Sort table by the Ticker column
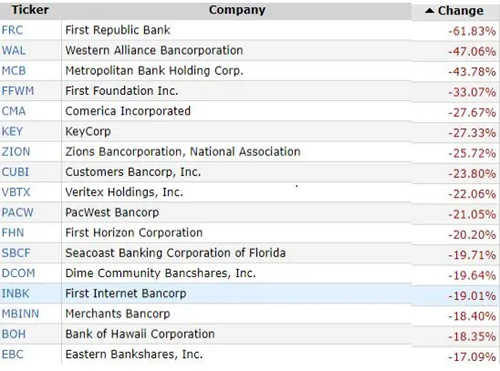 point(30,10)
